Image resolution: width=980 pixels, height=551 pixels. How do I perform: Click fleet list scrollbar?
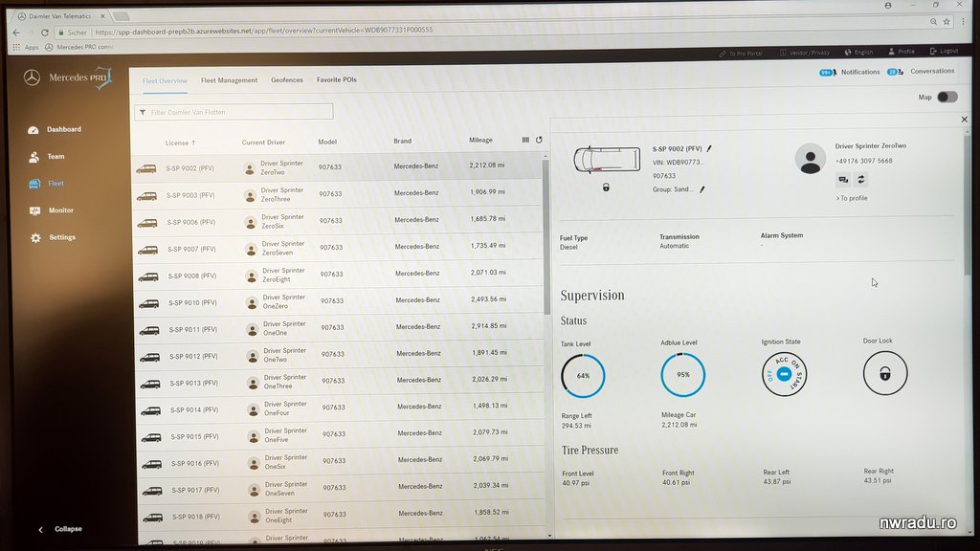pos(546,237)
